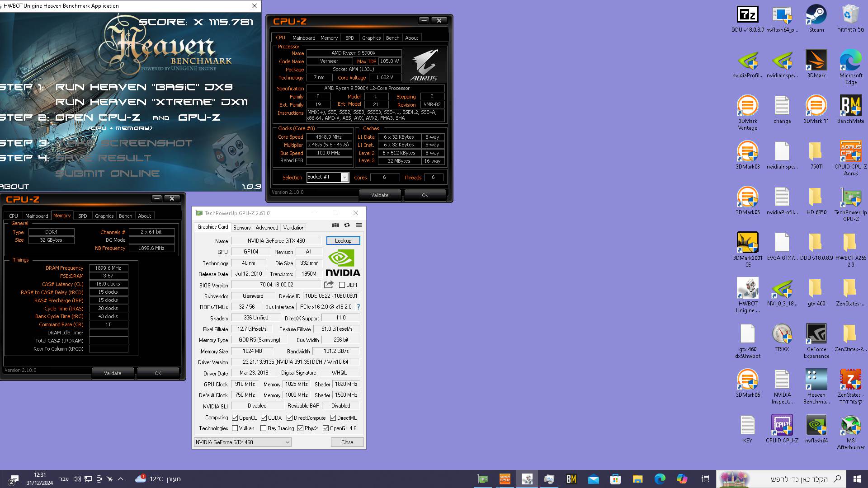Click the Close button in GPU-Z
The width and height of the screenshot is (868, 488).
tap(347, 442)
